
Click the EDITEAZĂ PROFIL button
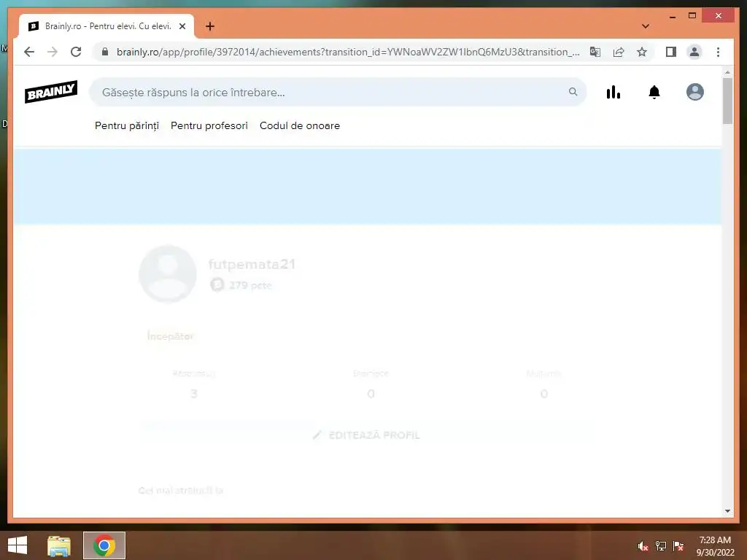pyautogui.click(x=367, y=435)
